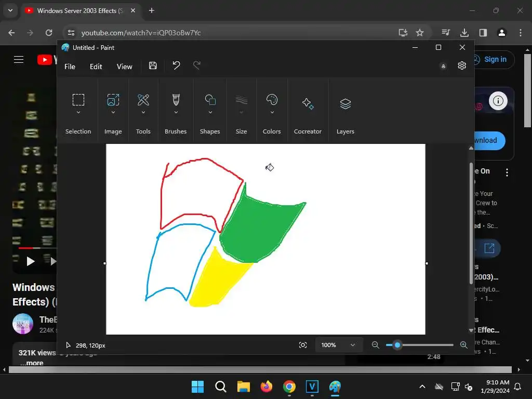Viewport: 532px width, 399px height.
Task: Click the ...more description link on YouTube
Action: point(32,363)
